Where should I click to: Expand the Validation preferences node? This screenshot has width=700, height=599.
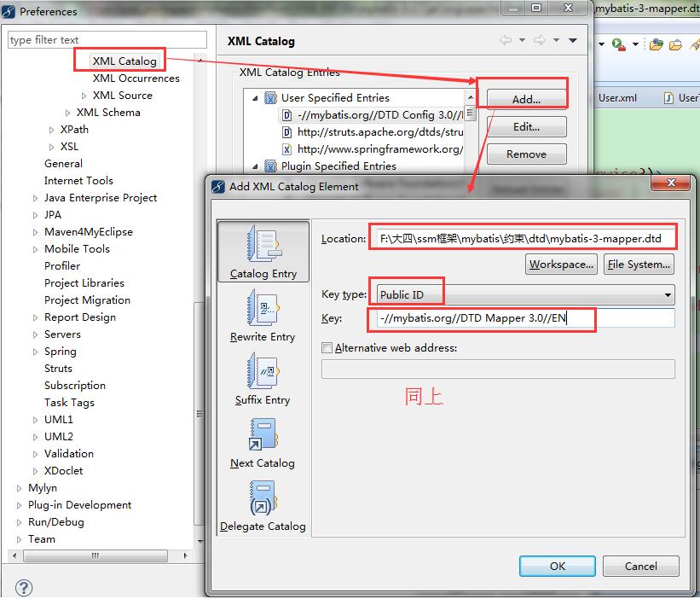click(x=35, y=454)
